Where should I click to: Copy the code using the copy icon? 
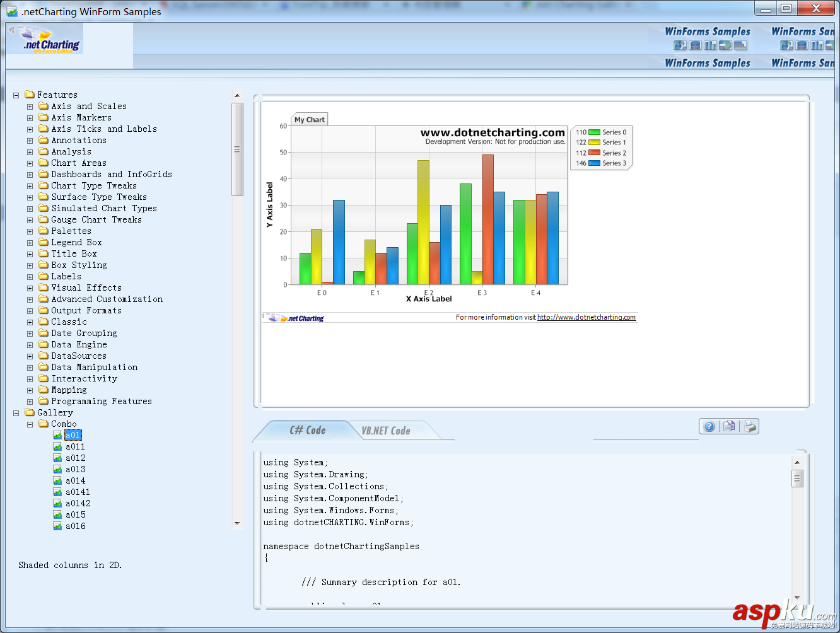point(729,426)
